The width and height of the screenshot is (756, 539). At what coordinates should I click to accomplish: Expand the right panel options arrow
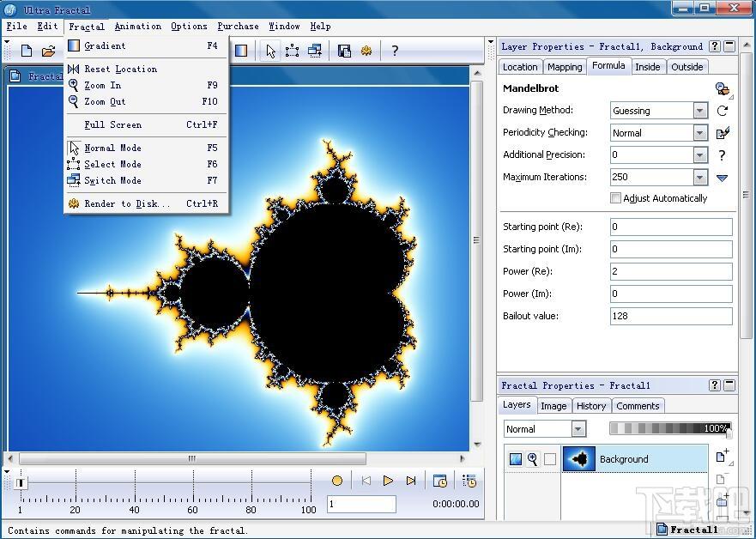(491, 42)
